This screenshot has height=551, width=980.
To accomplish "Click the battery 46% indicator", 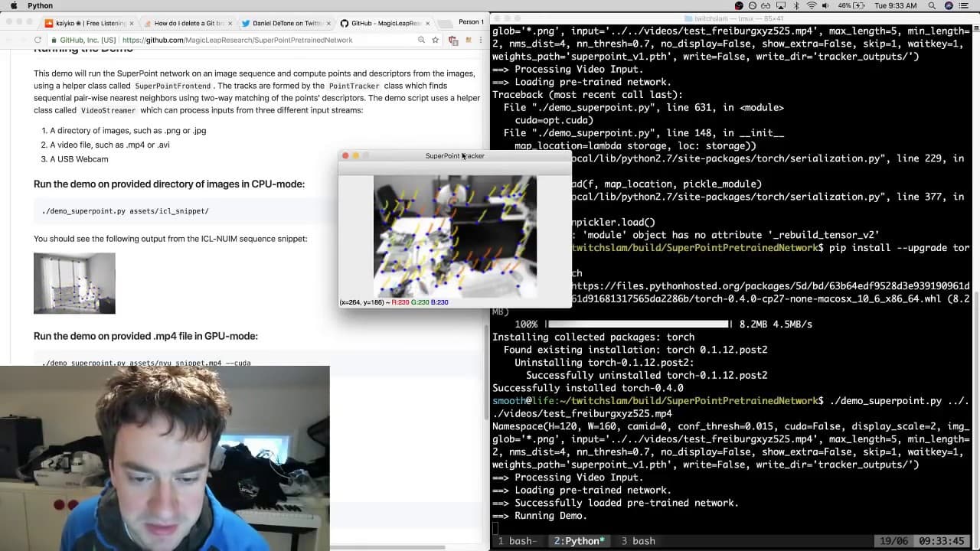I will [851, 5].
